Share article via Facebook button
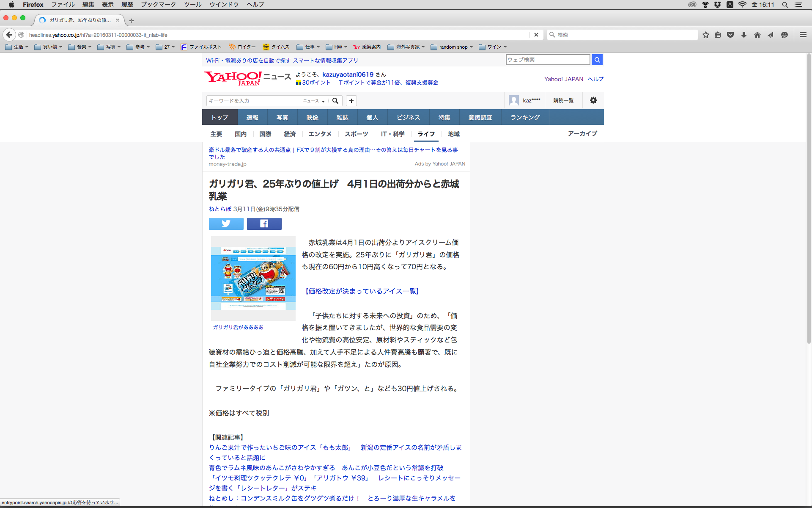Image resolution: width=812 pixels, height=508 pixels. [x=264, y=224]
